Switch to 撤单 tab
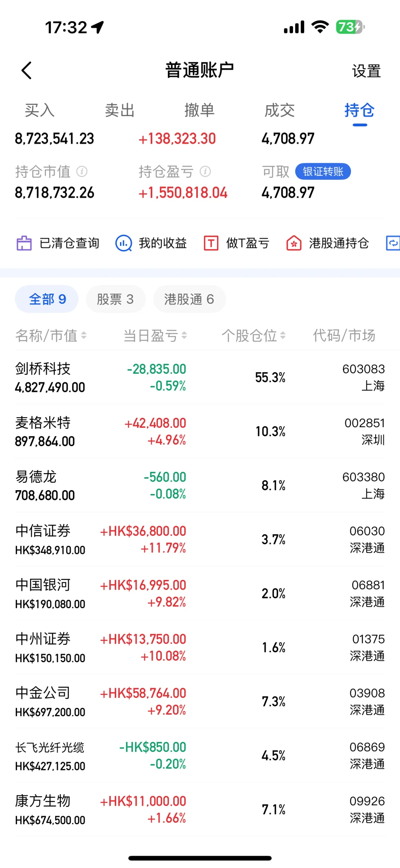 point(200,110)
